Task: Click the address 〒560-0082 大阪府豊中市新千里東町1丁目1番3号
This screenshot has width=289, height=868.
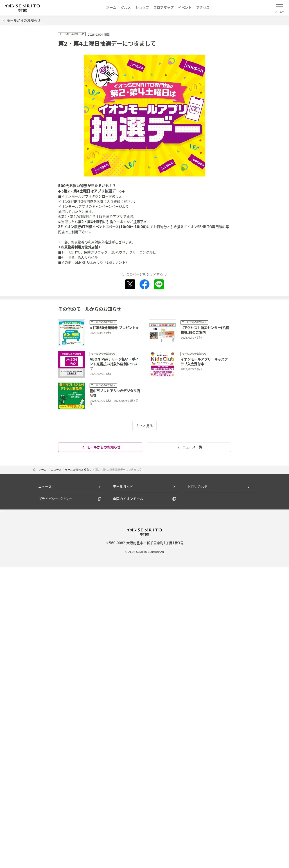Action: click(x=144, y=543)
